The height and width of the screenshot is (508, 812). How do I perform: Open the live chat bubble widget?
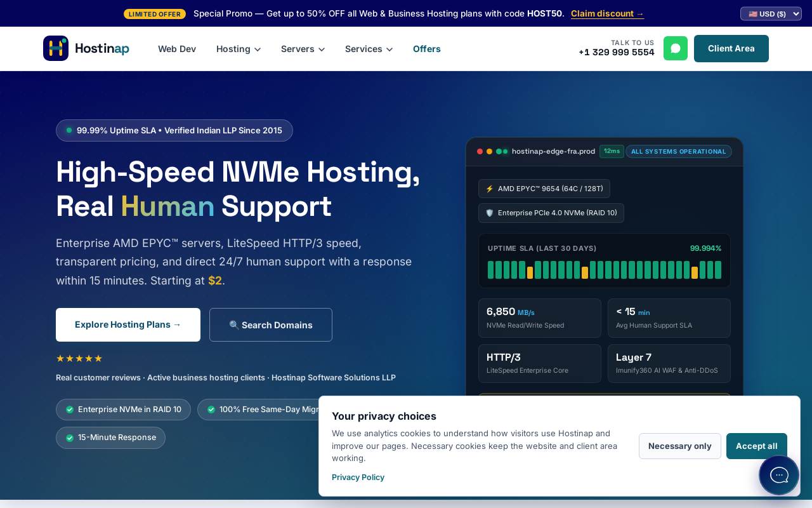click(779, 475)
